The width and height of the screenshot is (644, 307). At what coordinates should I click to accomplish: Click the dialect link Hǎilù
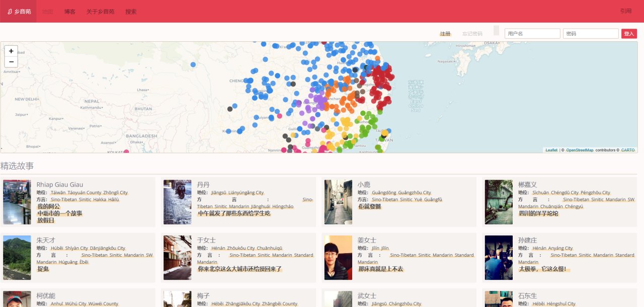pyautogui.click(x=113, y=200)
